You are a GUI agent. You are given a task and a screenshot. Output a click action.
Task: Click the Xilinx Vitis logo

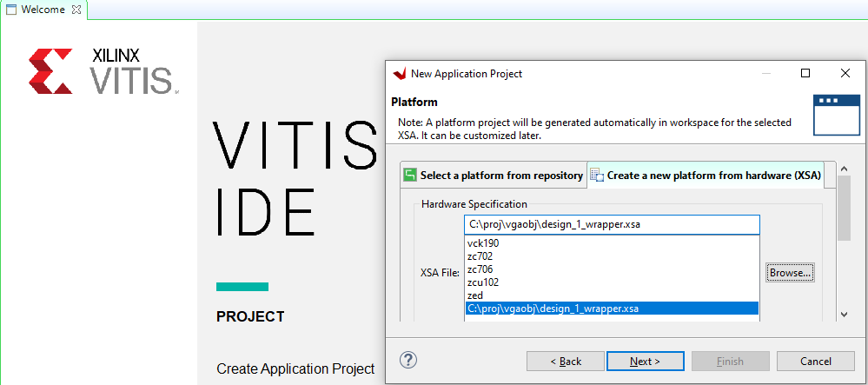click(x=104, y=71)
